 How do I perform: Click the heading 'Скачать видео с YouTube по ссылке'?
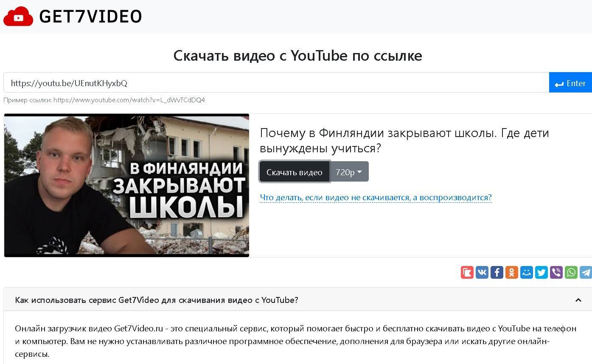click(x=297, y=56)
